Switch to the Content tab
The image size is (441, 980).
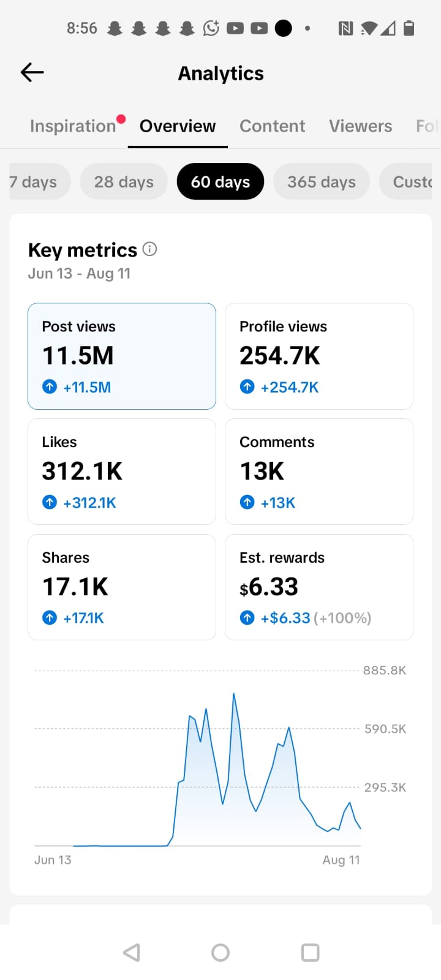(x=272, y=126)
